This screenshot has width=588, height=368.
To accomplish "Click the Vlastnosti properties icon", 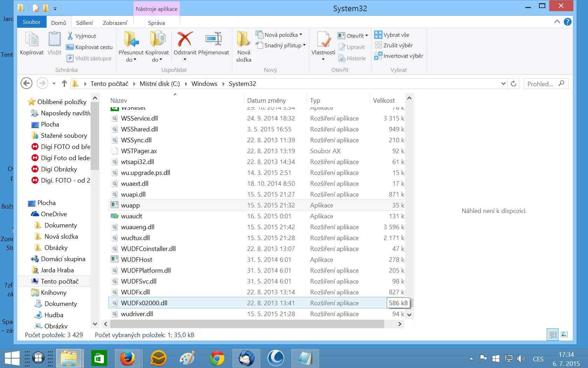I will 323,40.
